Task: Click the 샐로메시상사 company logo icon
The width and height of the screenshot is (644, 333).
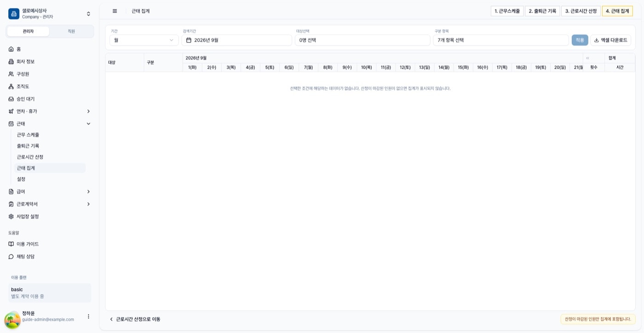Action: (x=14, y=13)
